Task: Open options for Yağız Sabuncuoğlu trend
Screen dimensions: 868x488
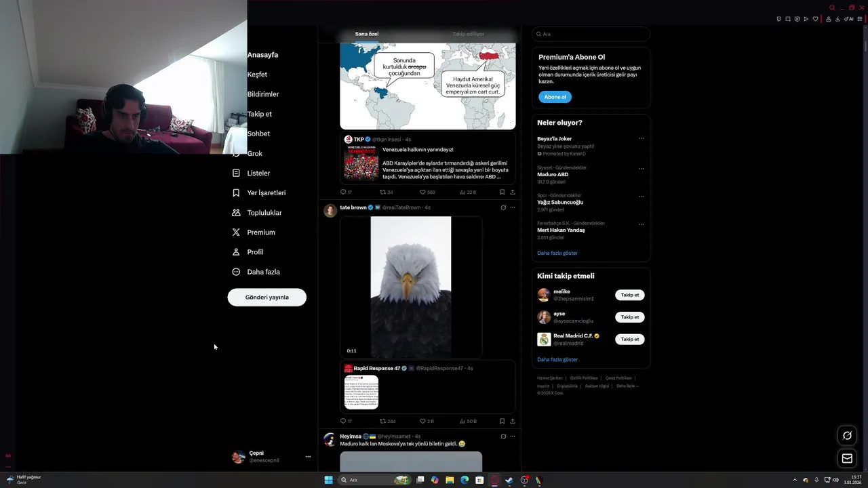Action: pos(642,197)
